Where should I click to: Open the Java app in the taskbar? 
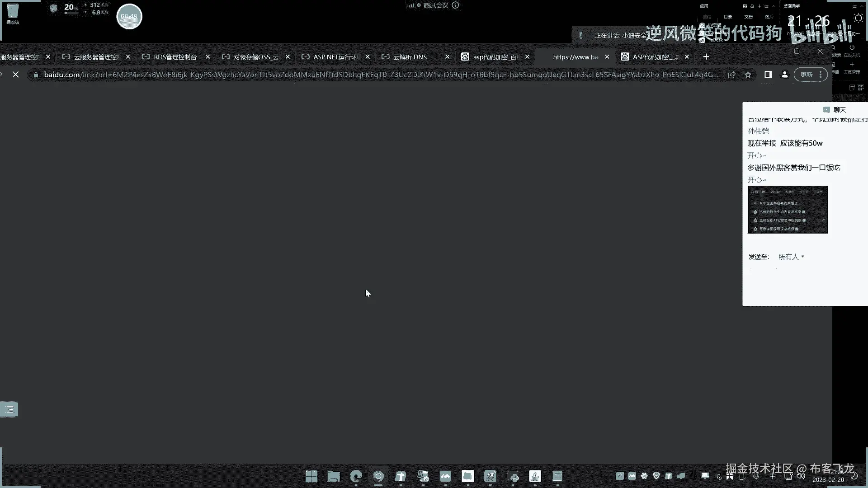pyautogui.click(x=535, y=476)
